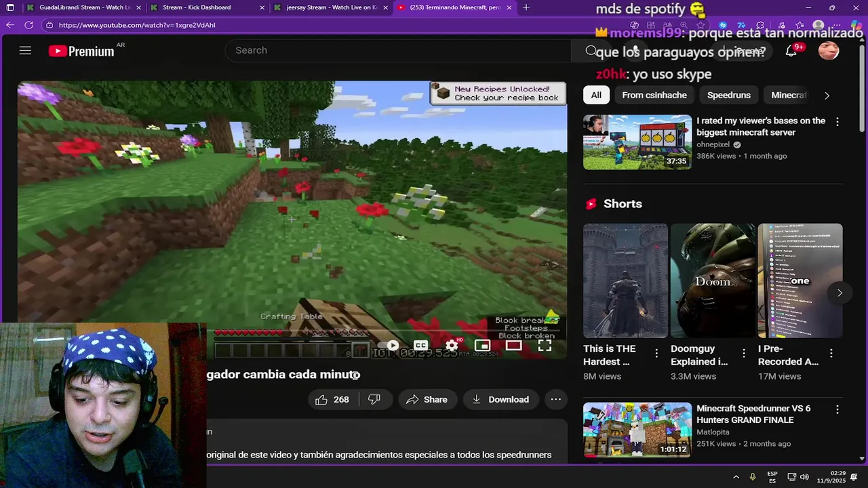The height and width of the screenshot is (488, 868).
Task: Select the 'Speedruns' filter chip
Action: click(x=729, y=95)
